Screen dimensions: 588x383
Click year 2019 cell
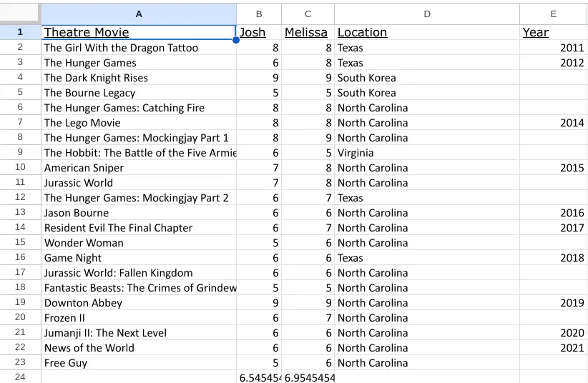(x=554, y=302)
